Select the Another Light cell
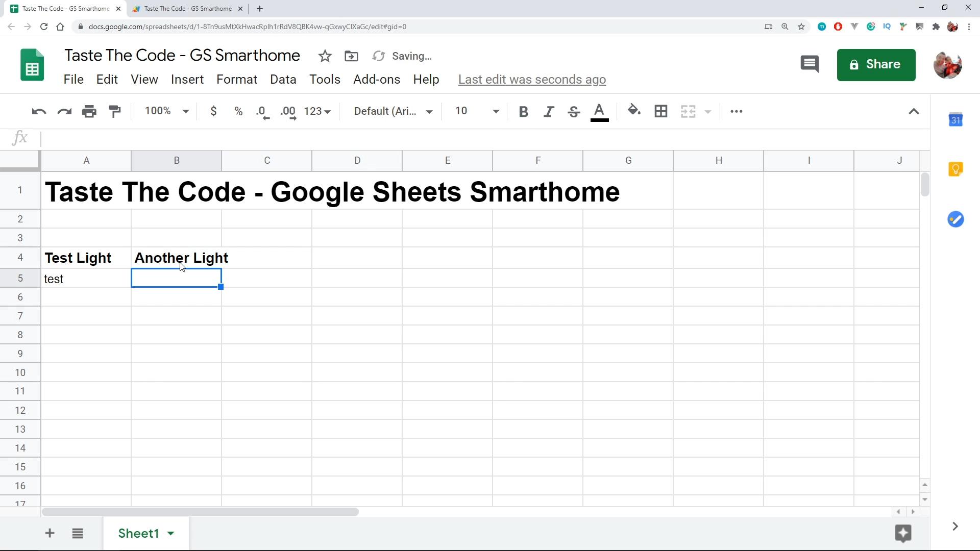 [x=177, y=258]
